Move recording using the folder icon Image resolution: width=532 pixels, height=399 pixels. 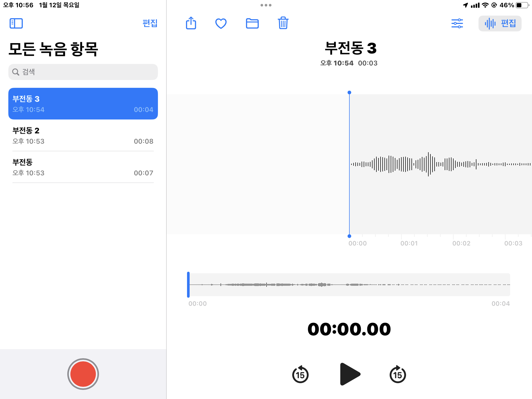coord(252,23)
